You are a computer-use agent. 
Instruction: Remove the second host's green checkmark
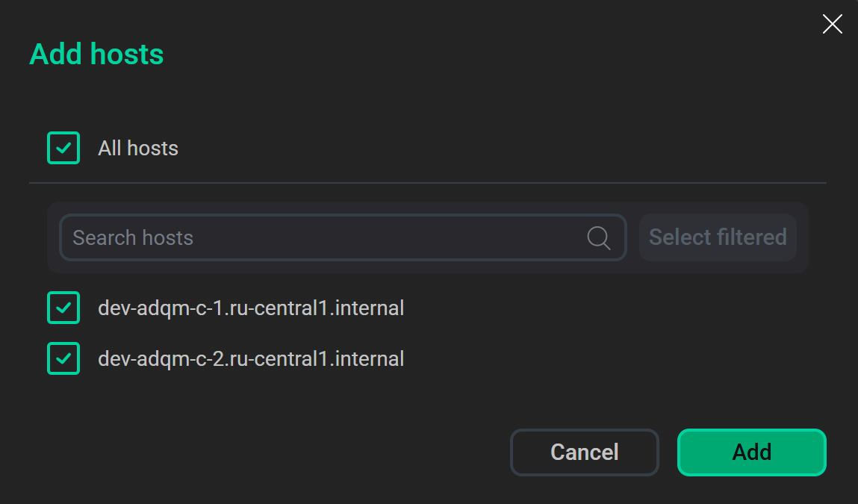point(63,358)
